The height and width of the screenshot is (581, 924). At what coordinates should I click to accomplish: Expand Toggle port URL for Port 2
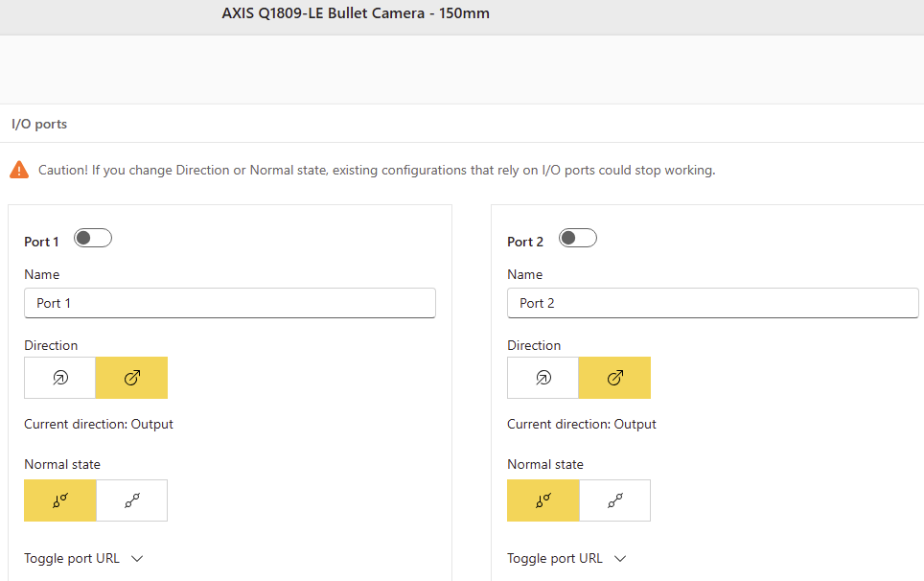[566, 559]
